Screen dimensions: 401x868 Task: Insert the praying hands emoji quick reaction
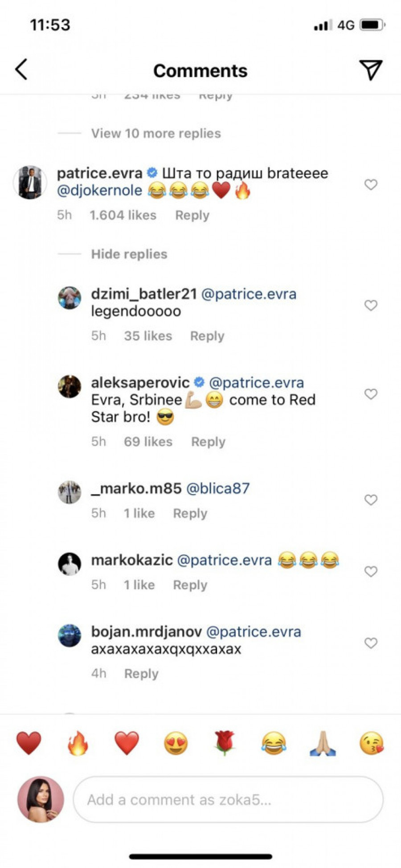[323, 743]
